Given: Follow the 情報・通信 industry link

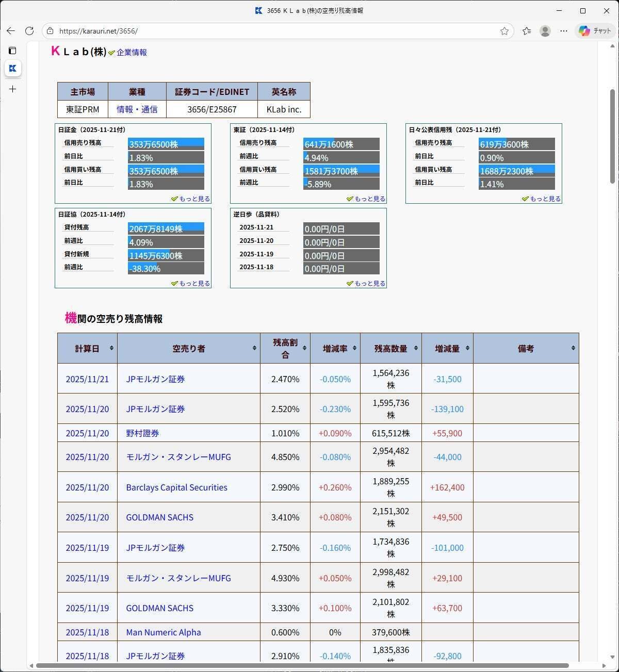Looking at the screenshot, I should (x=136, y=109).
